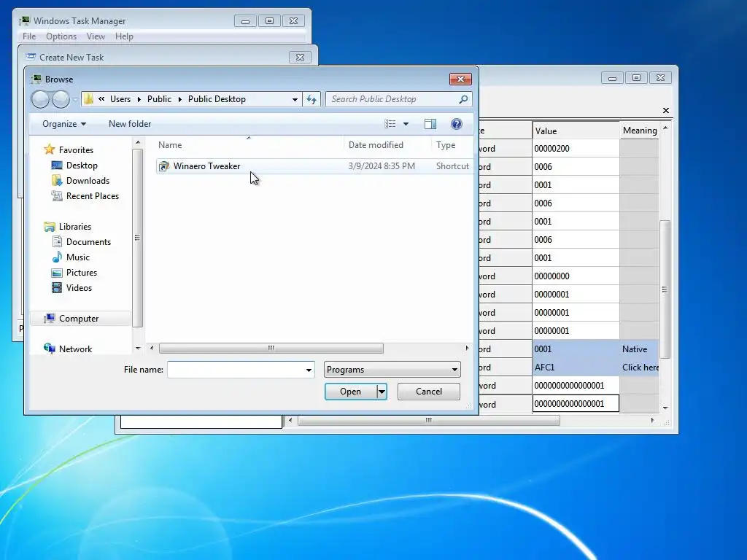The height and width of the screenshot is (560, 747).
Task: Open the Options menu in Task Manager
Action: coord(61,36)
